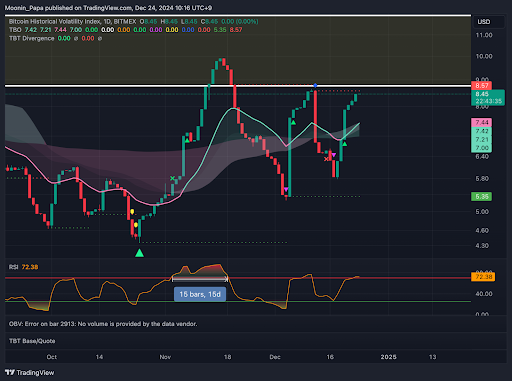This screenshot has width=512, height=381.
Task: Click the Oct label on the time axis
Action: tap(52, 357)
